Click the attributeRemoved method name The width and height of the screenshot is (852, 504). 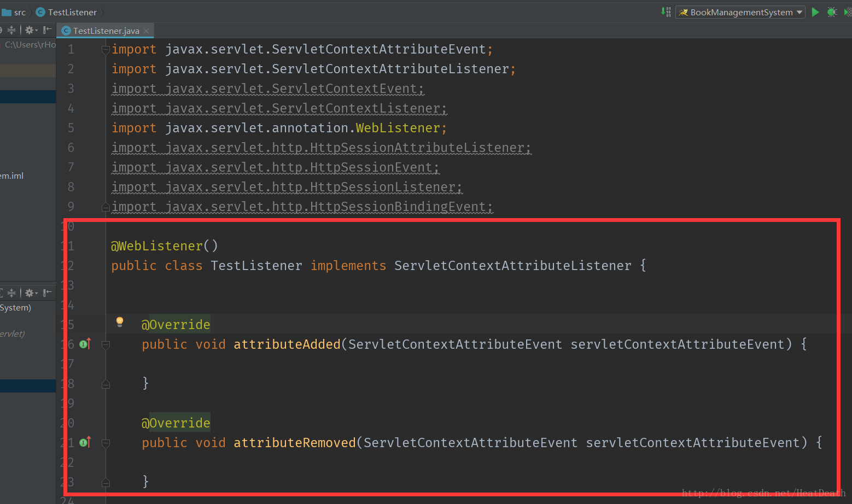pyautogui.click(x=295, y=443)
